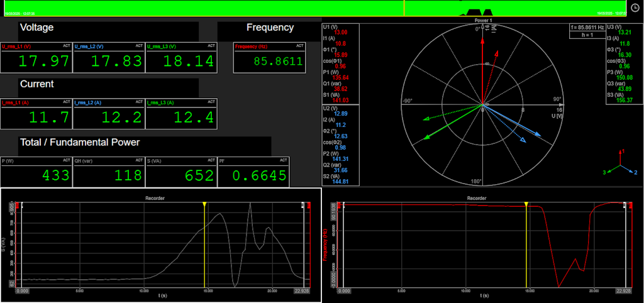Select the I_rms_L1 current display showing 11.7

click(36, 113)
